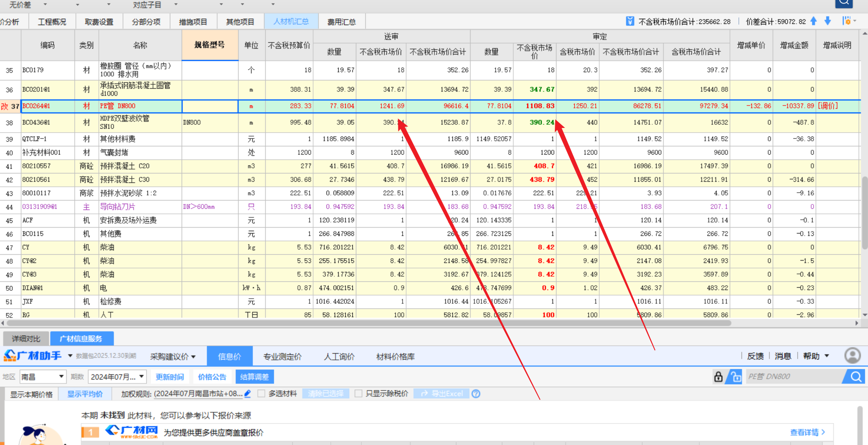868x445 pixels.
Task: Click the PE管 DN800 search field
Action: click(794, 377)
